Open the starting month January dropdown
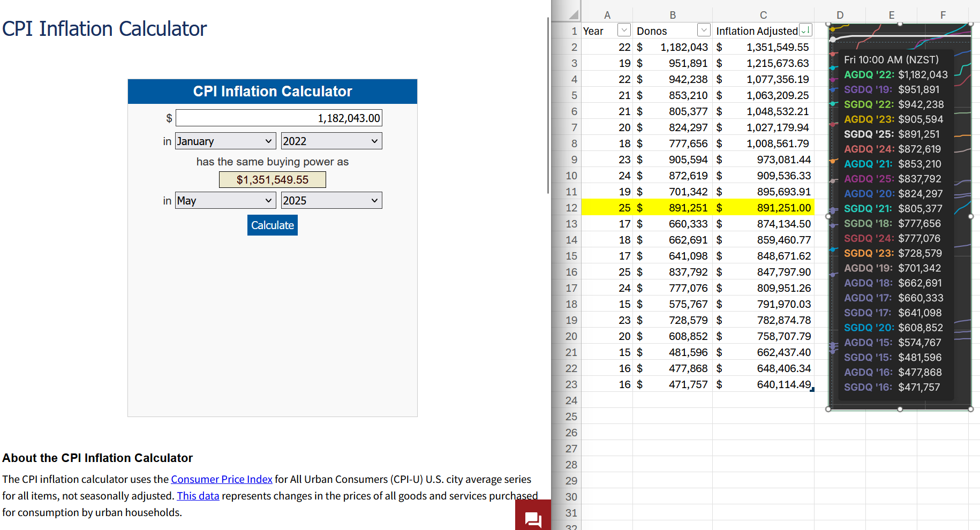 pyautogui.click(x=225, y=141)
